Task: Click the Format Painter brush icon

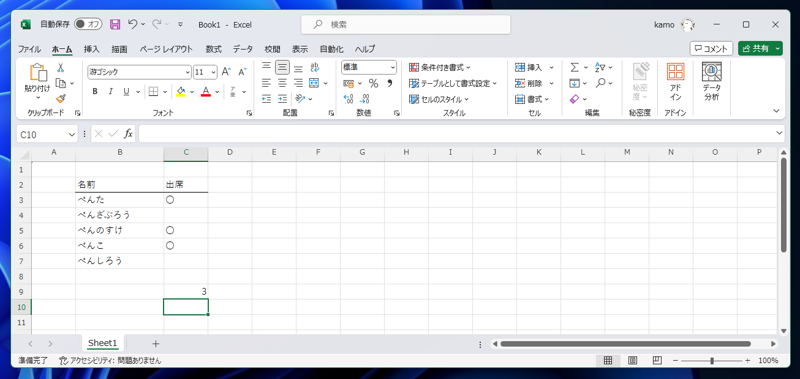Action: point(60,99)
